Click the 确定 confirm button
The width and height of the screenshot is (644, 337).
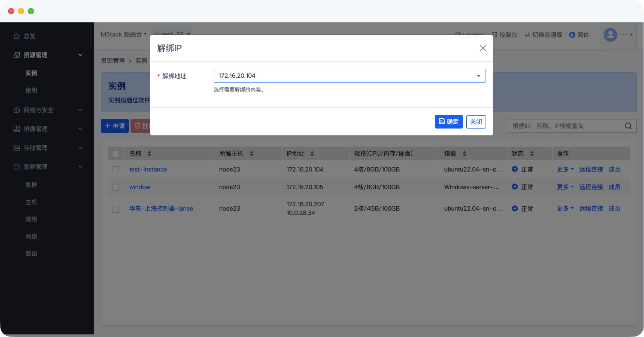point(449,122)
